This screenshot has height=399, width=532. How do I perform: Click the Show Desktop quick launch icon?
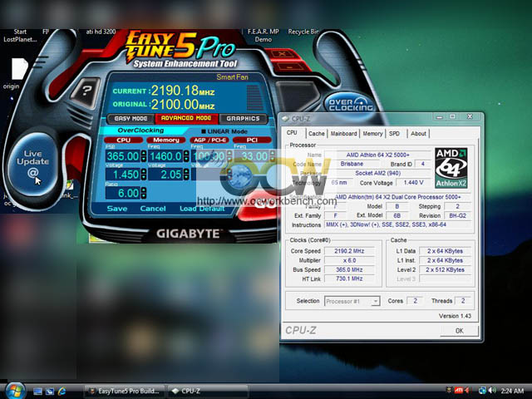38,392
